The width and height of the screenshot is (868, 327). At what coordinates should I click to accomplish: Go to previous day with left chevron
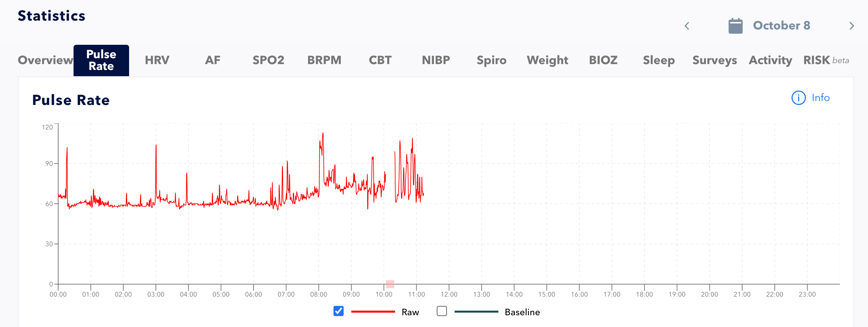(x=687, y=26)
